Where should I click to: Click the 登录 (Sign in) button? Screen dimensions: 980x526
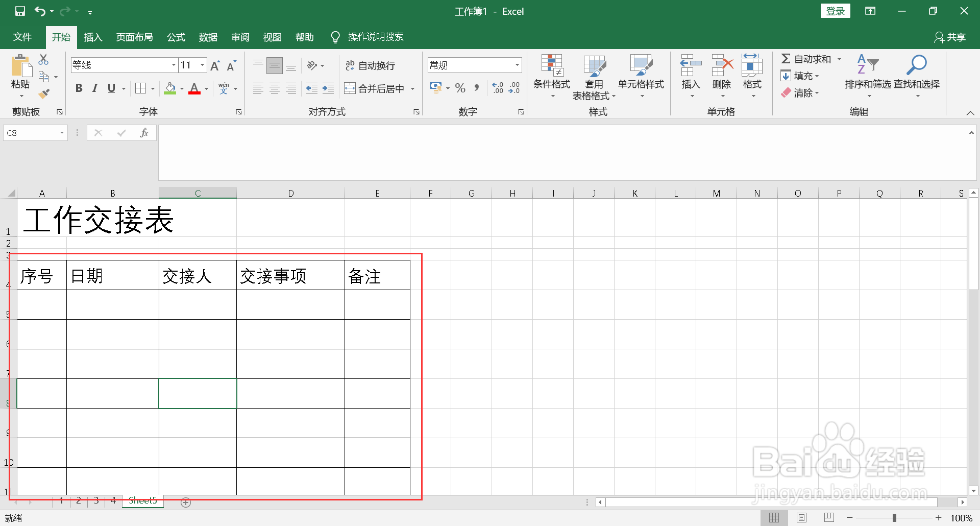[x=835, y=11]
